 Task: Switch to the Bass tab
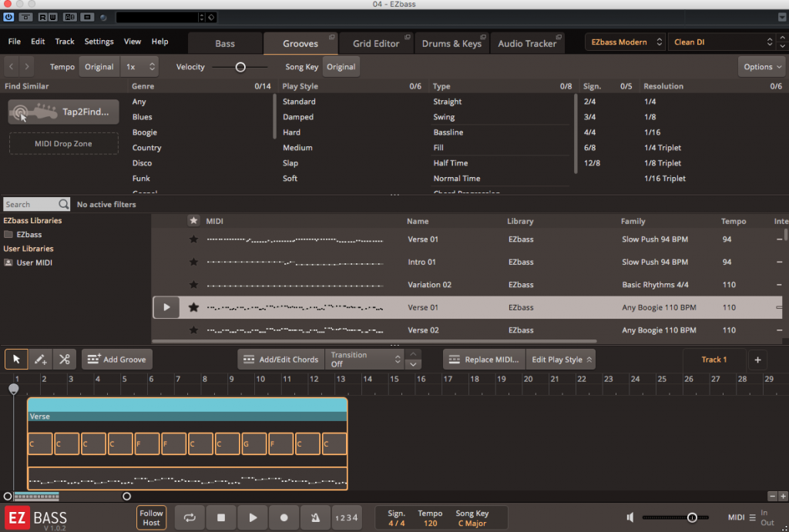point(225,43)
